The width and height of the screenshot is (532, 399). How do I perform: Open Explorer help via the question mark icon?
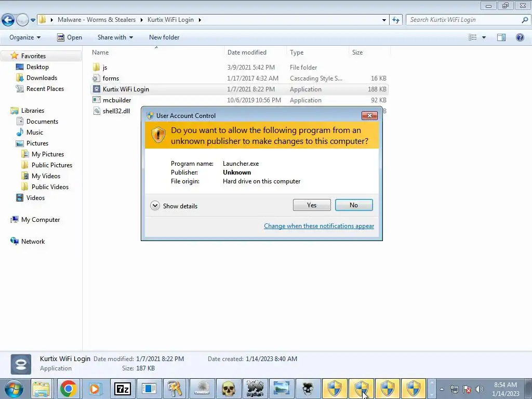pos(520,37)
